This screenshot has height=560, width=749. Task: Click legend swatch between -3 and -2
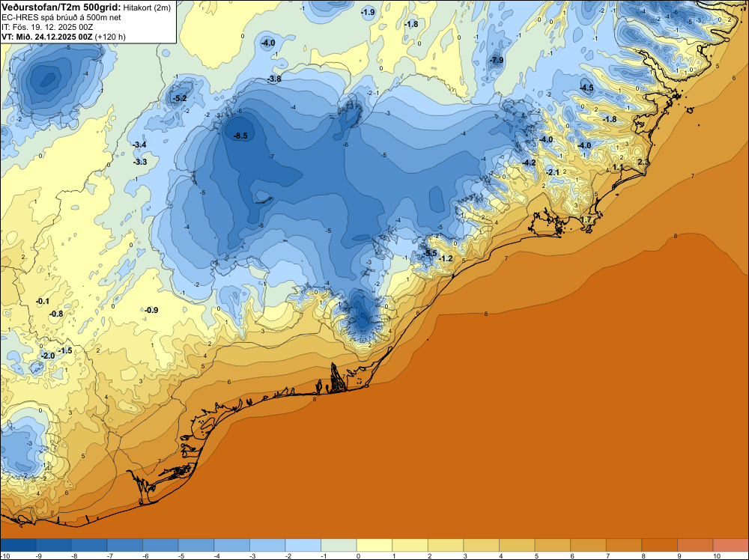267,545
